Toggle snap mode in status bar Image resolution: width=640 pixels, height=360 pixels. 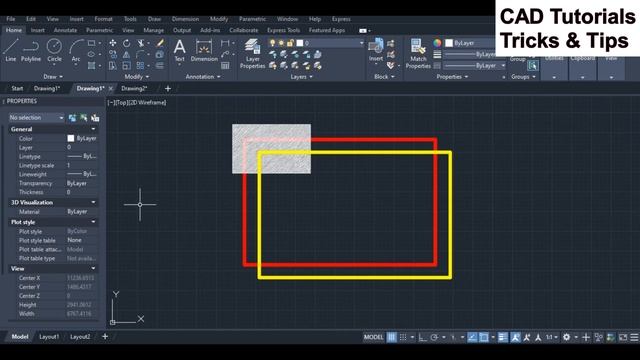(x=403, y=337)
